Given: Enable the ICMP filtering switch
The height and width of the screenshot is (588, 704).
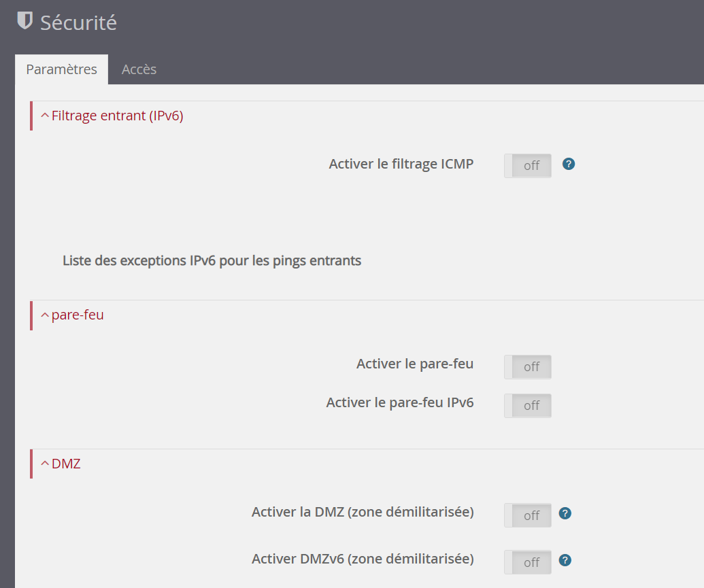Looking at the screenshot, I should pos(528,165).
